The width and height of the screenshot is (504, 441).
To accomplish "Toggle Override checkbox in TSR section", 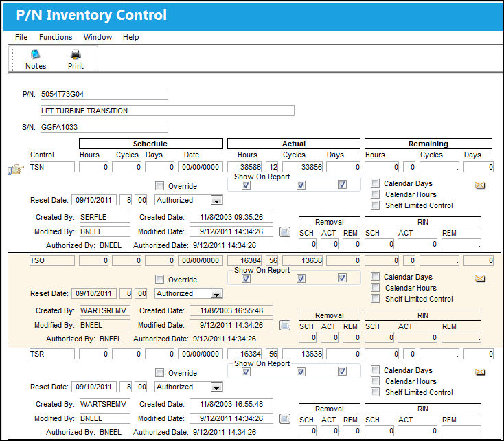I will click(x=159, y=372).
